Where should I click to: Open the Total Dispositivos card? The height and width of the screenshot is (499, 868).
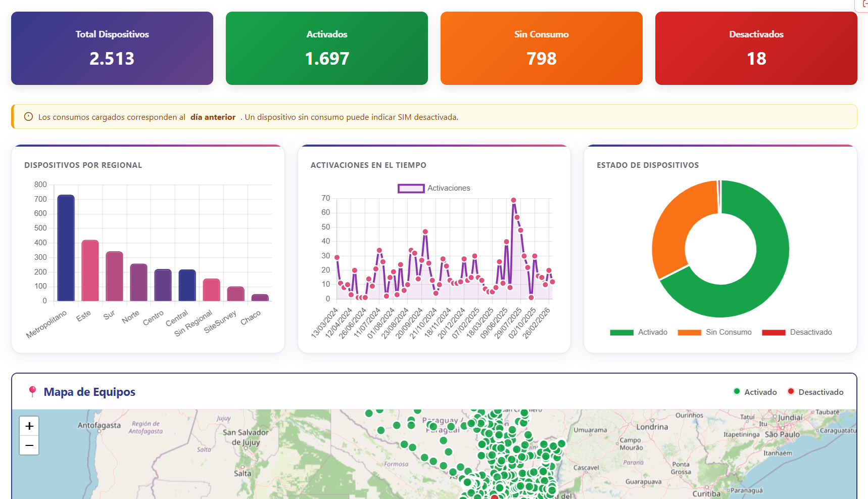pos(112,49)
